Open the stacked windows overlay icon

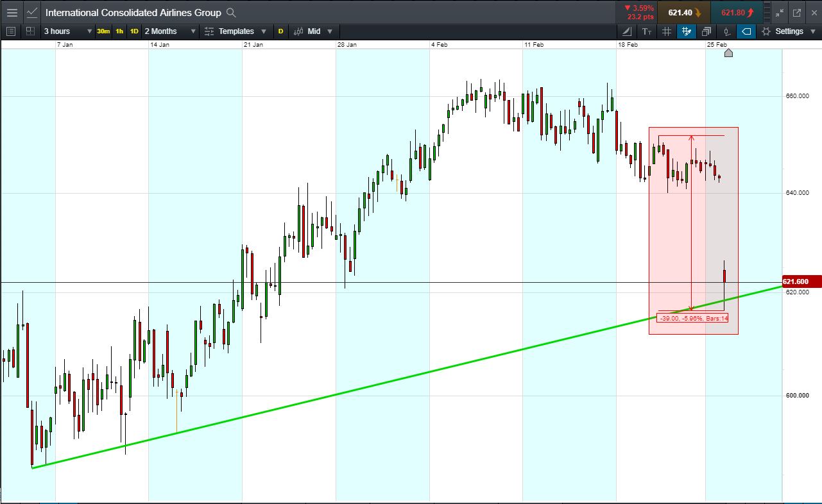pyautogui.click(x=706, y=31)
